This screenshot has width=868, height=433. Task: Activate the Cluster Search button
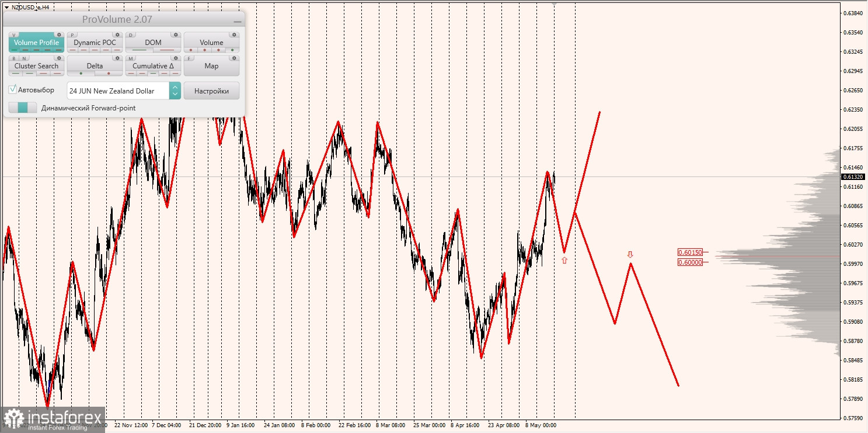[36, 65]
